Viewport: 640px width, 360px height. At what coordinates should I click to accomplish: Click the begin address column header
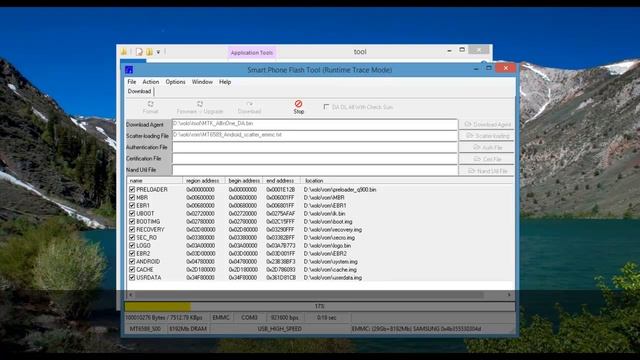[244, 180]
